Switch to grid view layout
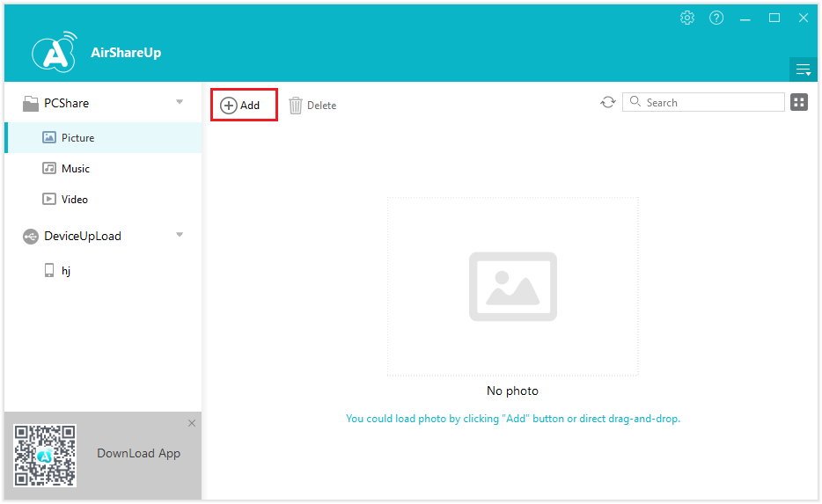Screen dimensions: 822x504 point(799,102)
